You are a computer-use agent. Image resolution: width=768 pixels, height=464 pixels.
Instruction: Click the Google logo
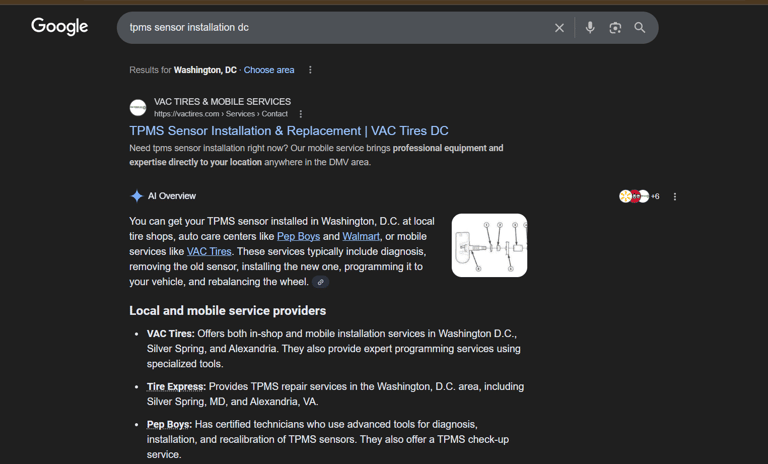tap(59, 26)
